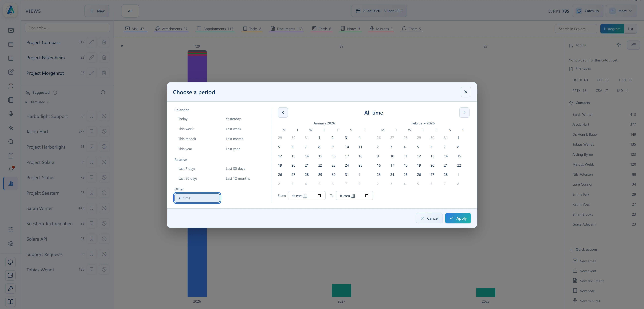Open the More dropdown menu
The height and width of the screenshot is (309, 644).
point(621,11)
